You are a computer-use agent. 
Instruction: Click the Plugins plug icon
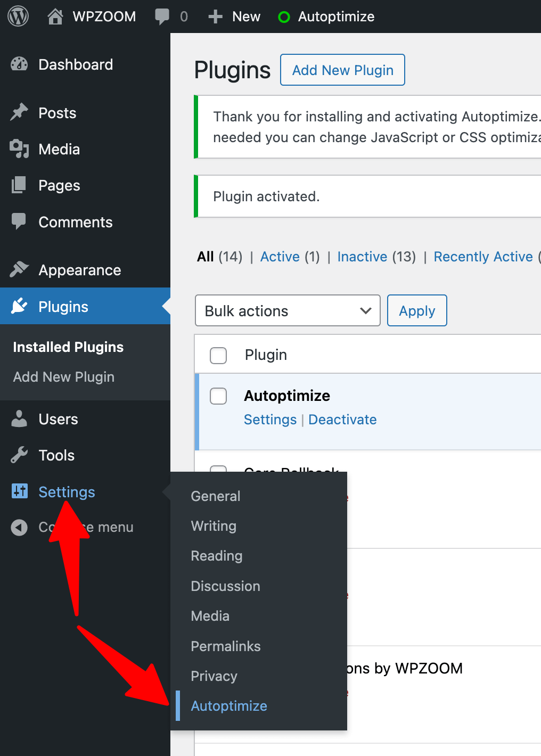point(19,306)
